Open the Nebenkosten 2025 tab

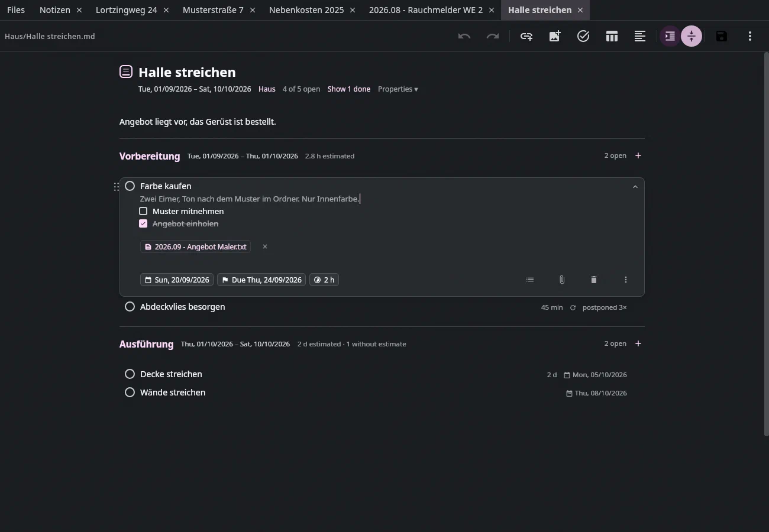(x=306, y=10)
